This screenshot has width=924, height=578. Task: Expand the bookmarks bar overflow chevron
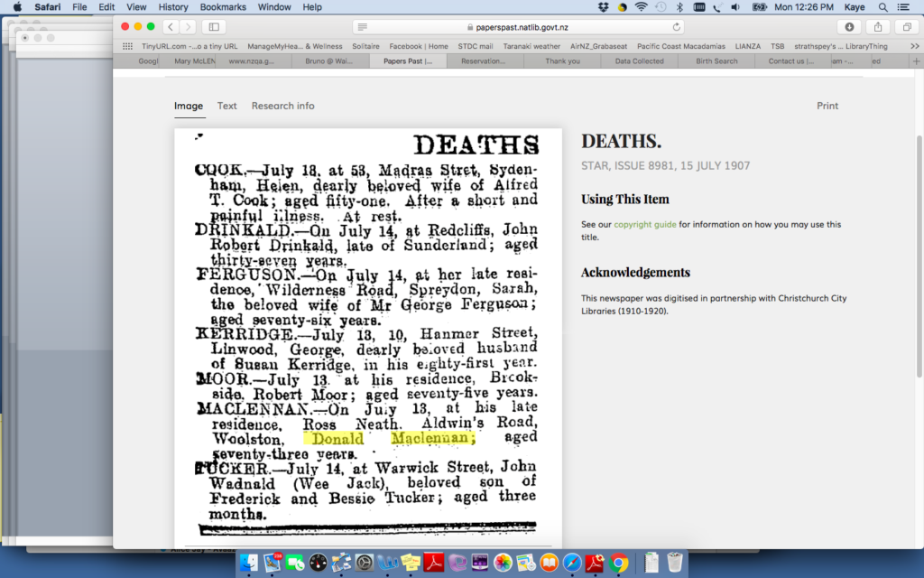(x=914, y=46)
